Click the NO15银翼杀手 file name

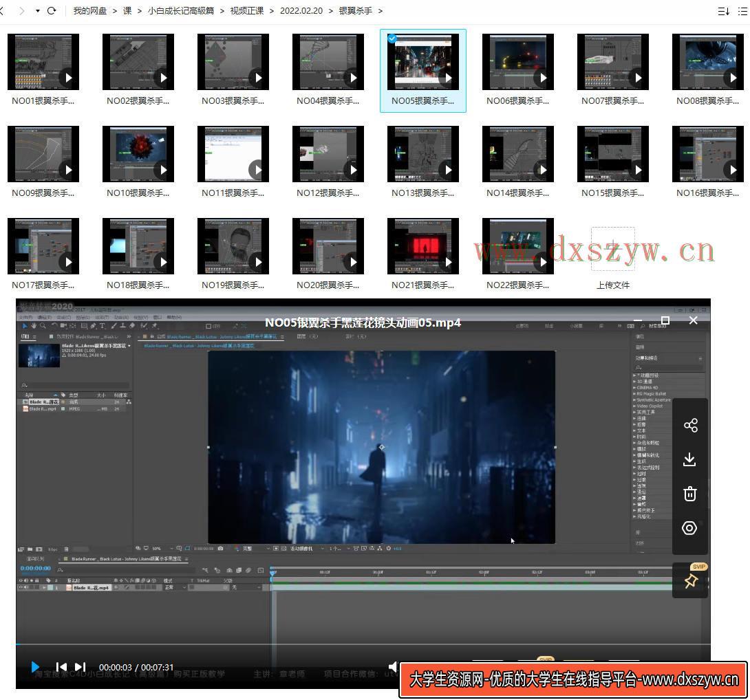tap(612, 193)
